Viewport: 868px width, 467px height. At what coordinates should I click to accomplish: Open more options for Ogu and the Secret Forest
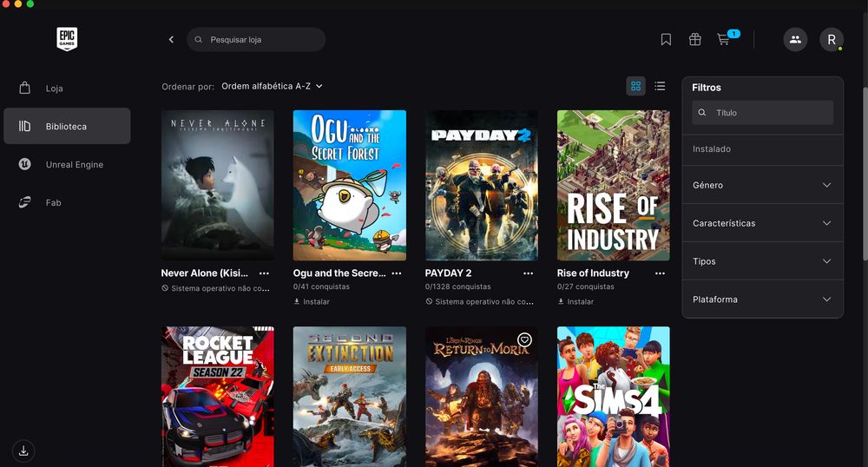397,273
